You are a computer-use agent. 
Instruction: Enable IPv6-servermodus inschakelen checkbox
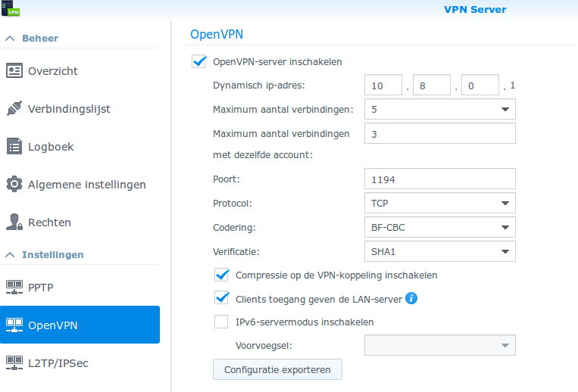click(221, 322)
